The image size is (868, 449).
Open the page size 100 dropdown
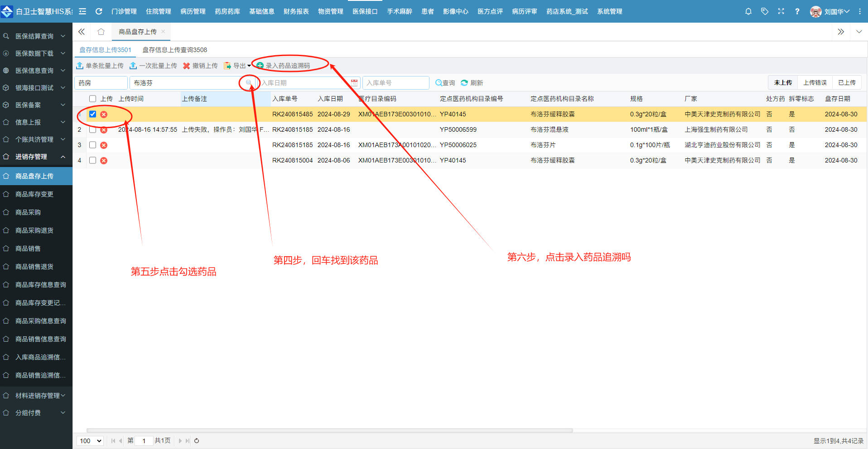click(x=91, y=441)
